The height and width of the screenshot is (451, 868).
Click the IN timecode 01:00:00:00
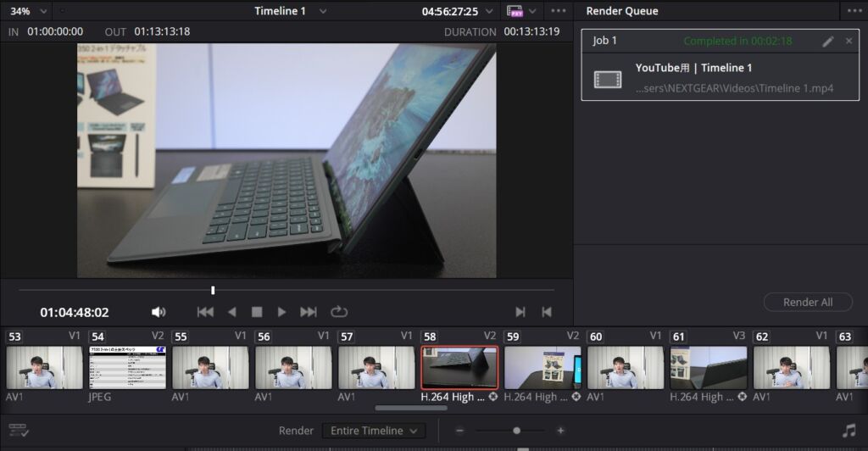click(55, 31)
